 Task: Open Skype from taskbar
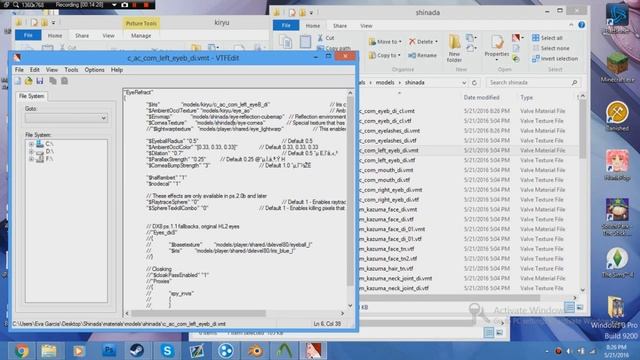[x=167, y=351]
